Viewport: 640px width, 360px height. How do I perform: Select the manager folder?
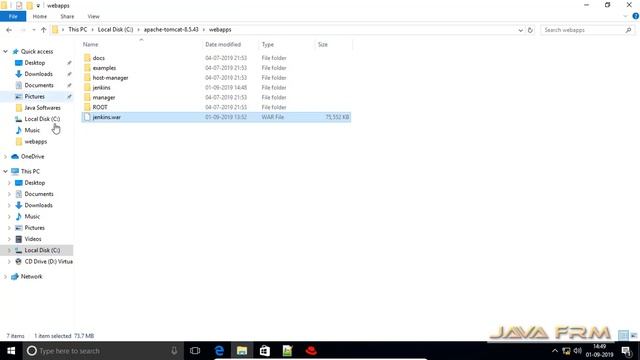[104, 97]
